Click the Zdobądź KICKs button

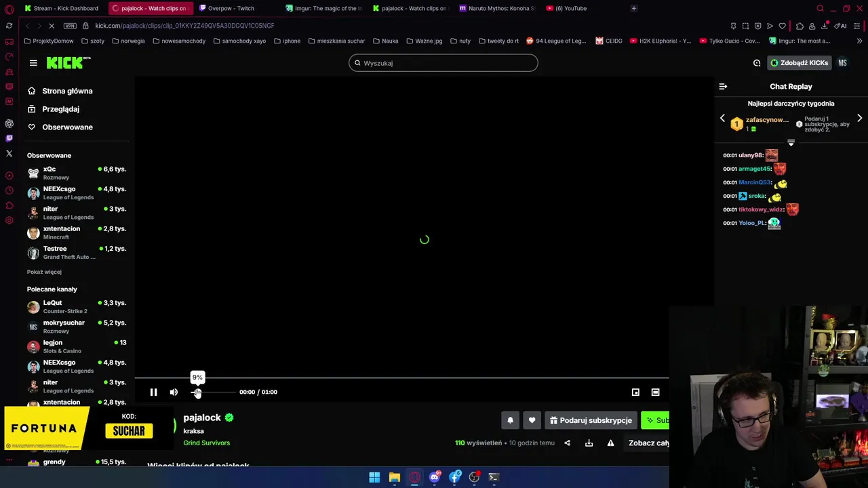point(799,63)
